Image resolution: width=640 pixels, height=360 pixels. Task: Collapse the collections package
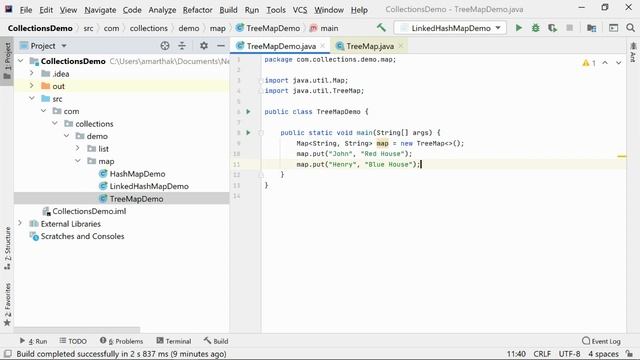click(55, 123)
